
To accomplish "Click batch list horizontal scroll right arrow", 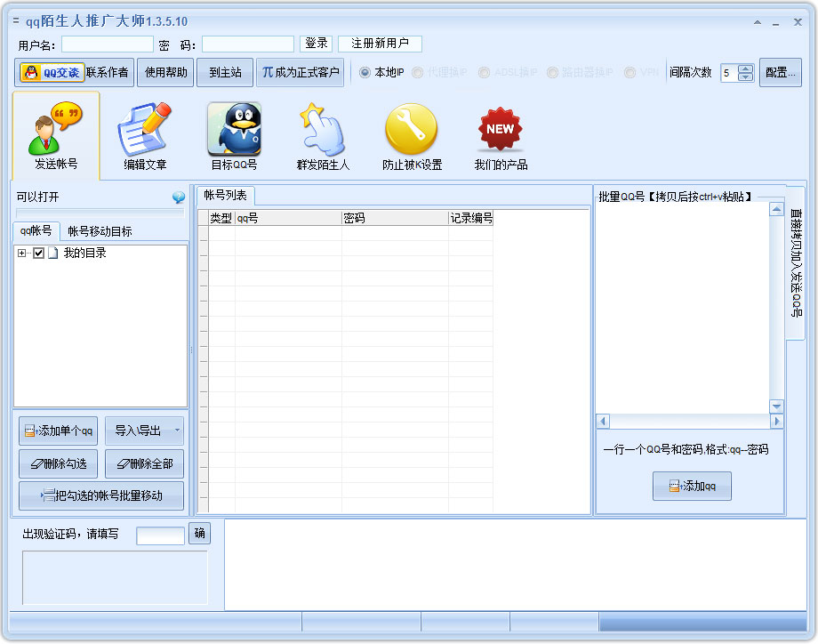I will pyautogui.click(x=776, y=421).
